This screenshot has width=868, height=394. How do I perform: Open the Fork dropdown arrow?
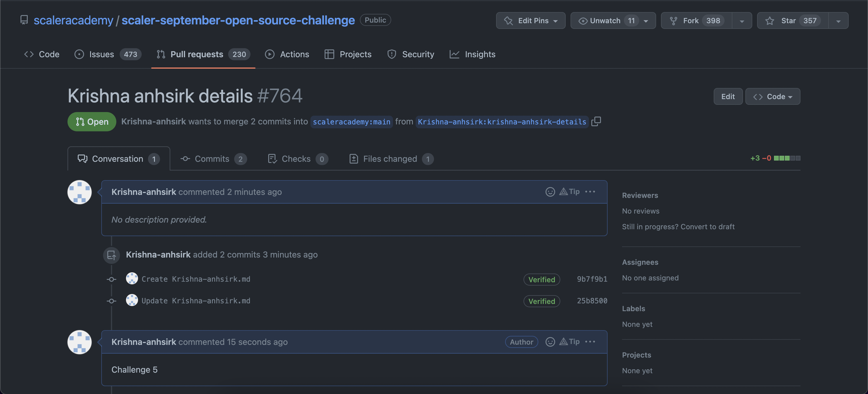pyautogui.click(x=742, y=20)
